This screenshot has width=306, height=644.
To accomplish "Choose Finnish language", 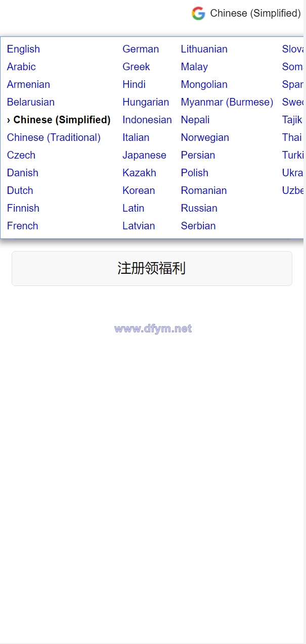I will (x=23, y=208).
